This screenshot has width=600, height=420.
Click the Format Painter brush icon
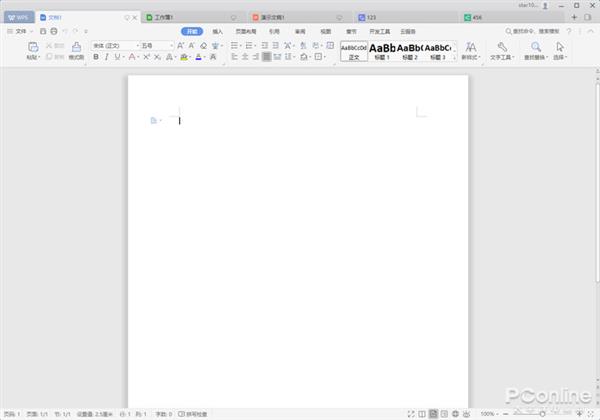[x=77, y=47]
